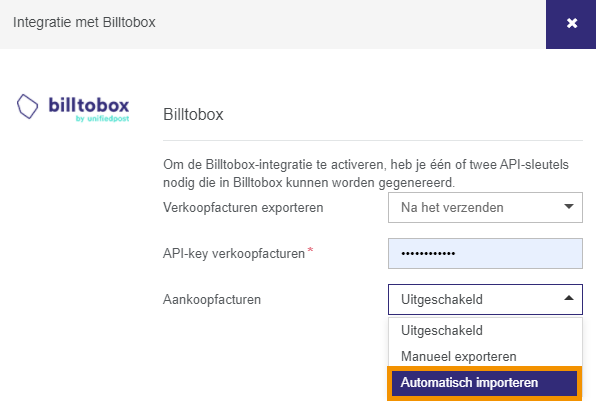
Task: Close the Integratie met Billtobox dialog
Action: click(571, 24)
